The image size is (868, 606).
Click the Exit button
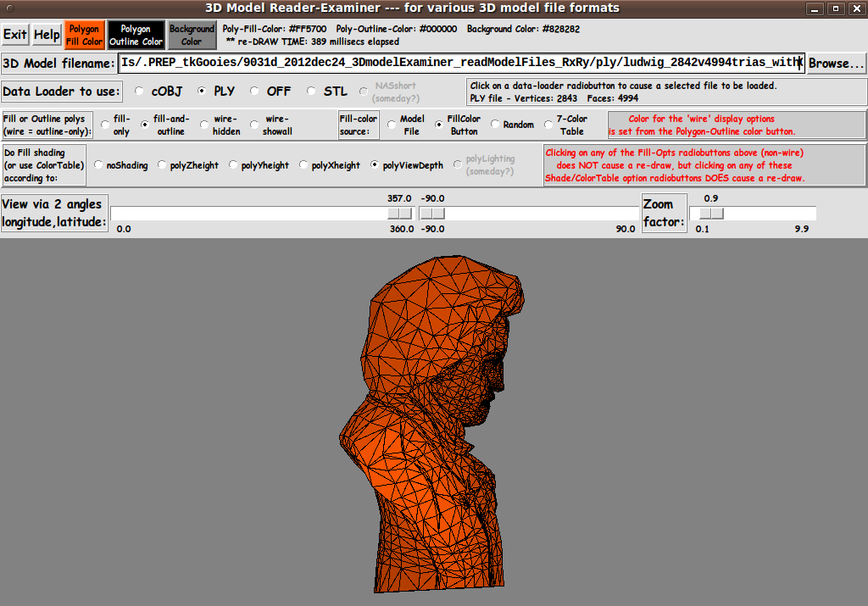15,35
